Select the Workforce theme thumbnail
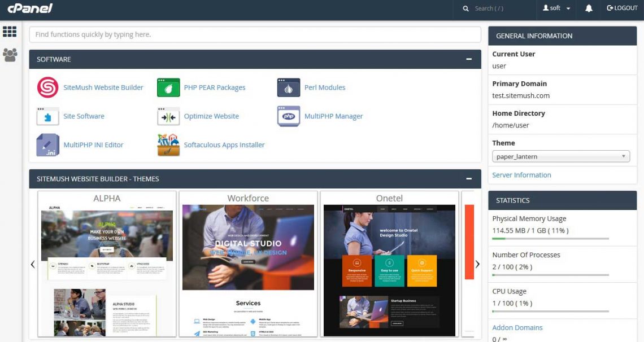The width and height of the screenshot is (644, 342). [248, 264]
